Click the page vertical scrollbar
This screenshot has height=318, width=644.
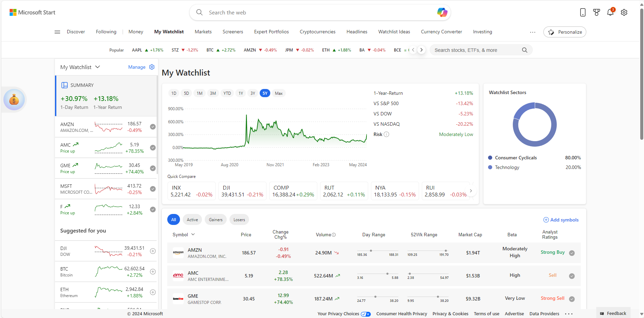point(641,73)
